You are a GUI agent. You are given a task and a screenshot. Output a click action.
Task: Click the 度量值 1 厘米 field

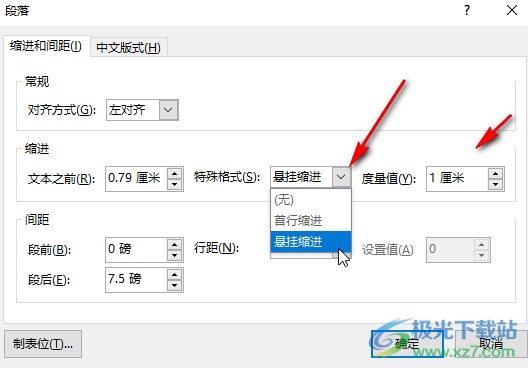[x=457, y=178]
